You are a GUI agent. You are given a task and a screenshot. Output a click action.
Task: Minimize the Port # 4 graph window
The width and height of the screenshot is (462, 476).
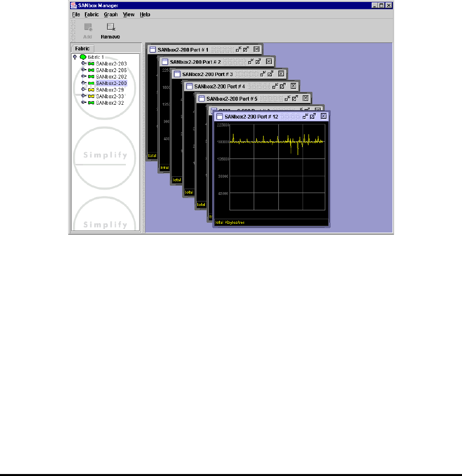click(275, 86)
